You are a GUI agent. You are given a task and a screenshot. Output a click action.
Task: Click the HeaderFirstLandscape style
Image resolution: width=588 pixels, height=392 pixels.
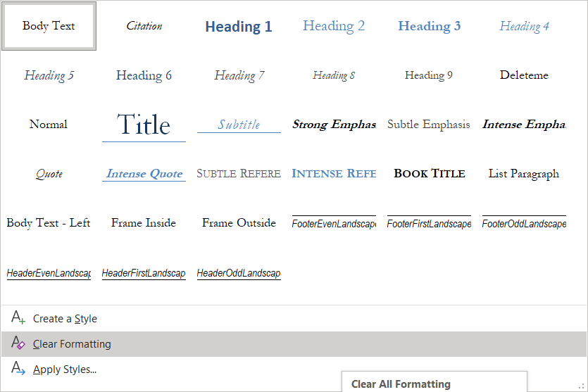click(144, 272)
